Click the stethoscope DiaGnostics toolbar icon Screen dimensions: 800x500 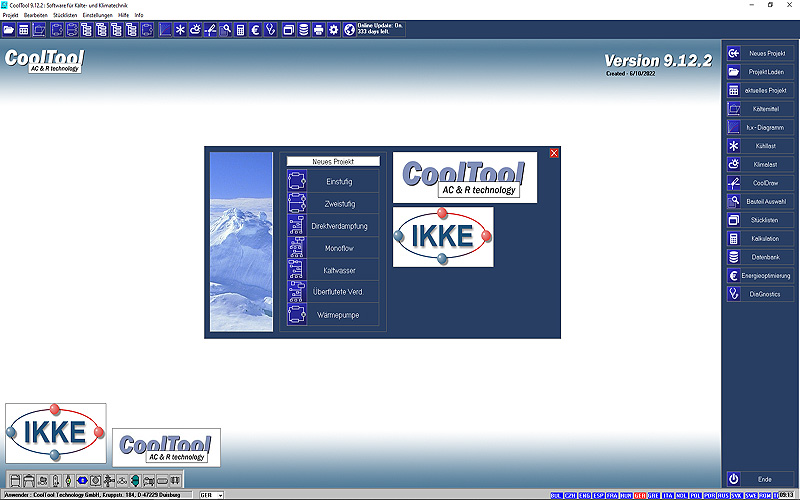click(270, 30)
